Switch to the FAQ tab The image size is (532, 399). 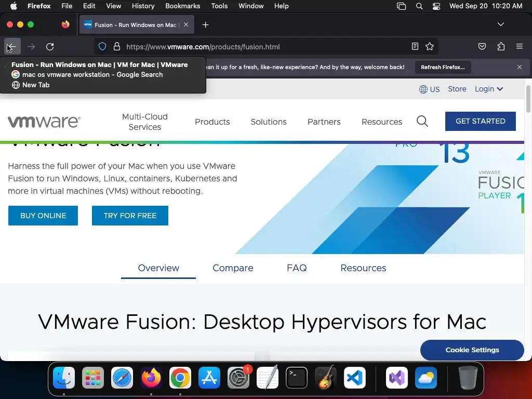pos(297,268)
